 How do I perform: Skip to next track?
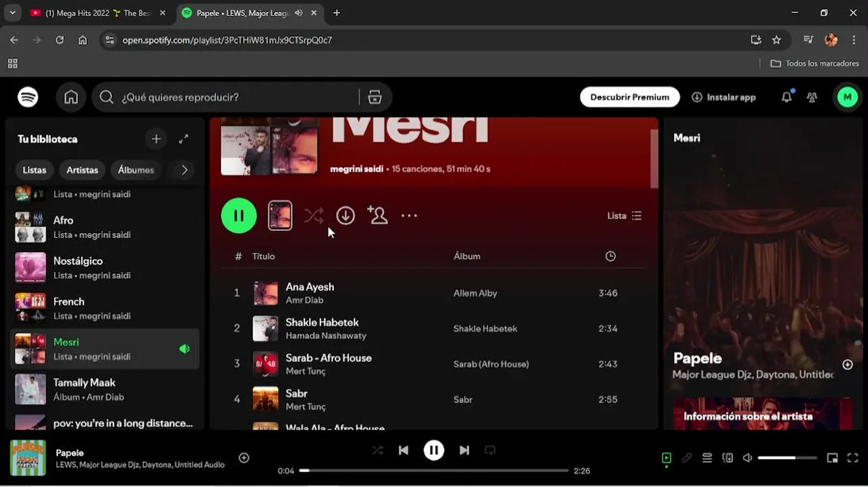coord(464,450)
